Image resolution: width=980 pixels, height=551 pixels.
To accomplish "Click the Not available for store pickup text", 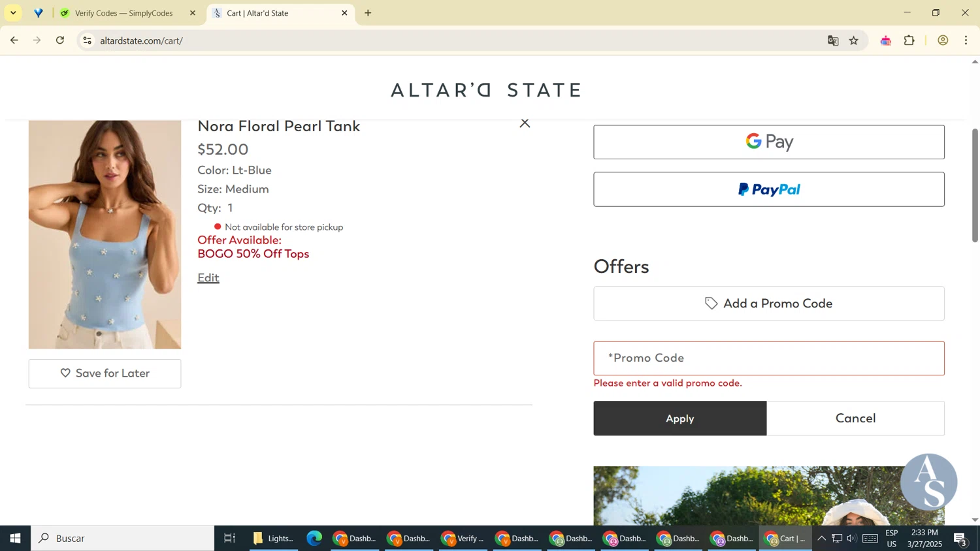I will (284, 227).
